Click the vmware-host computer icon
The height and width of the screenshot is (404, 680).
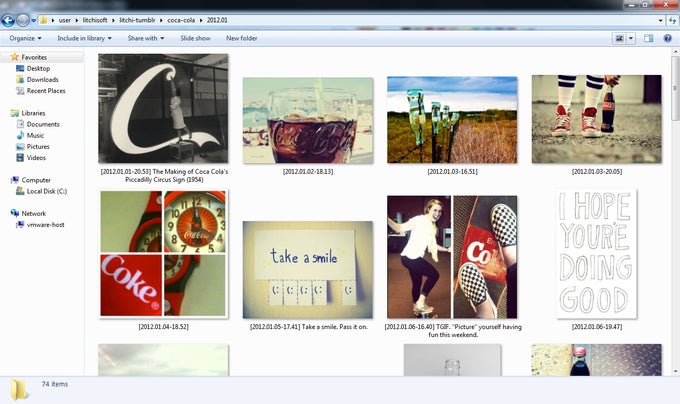(x=20, y=225)
